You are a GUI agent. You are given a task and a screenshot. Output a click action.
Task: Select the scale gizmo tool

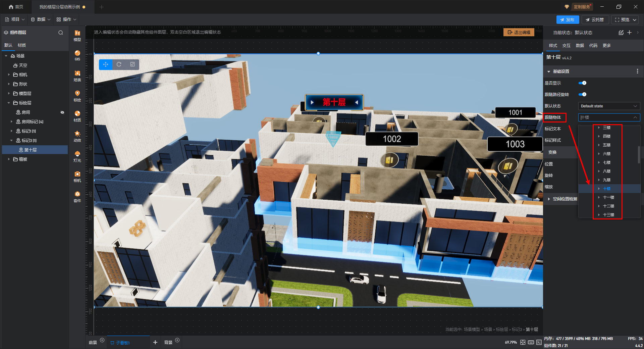(x=132, y=64)
